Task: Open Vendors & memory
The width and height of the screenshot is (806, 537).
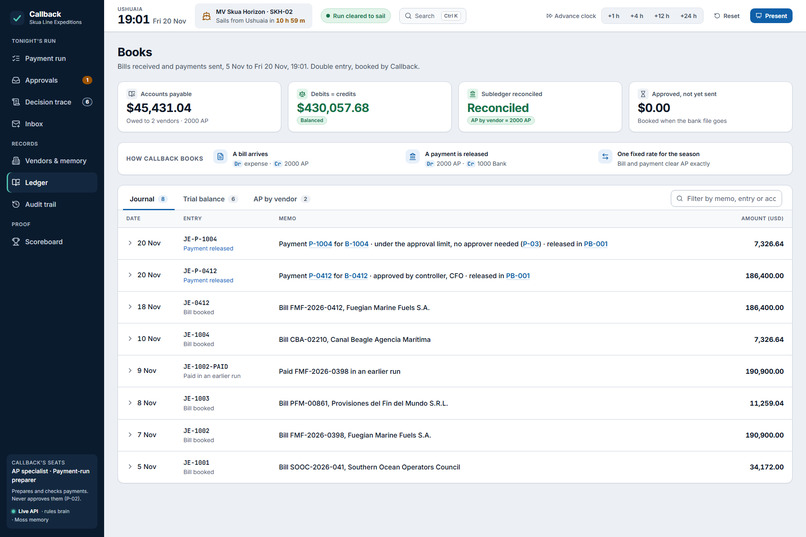Action: click(51, 161)
